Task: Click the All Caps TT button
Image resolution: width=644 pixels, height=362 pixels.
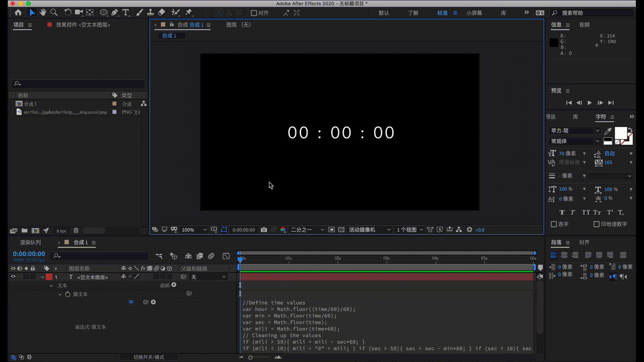Action: [x=586, y=213]
